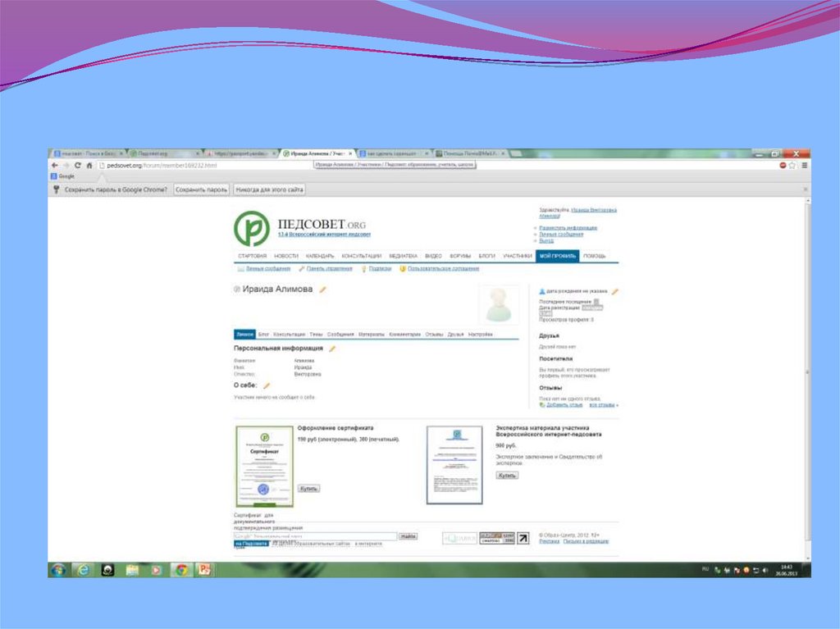Open the Windows Start button
This screenshot has height=629, width=840.
(58, 569)
